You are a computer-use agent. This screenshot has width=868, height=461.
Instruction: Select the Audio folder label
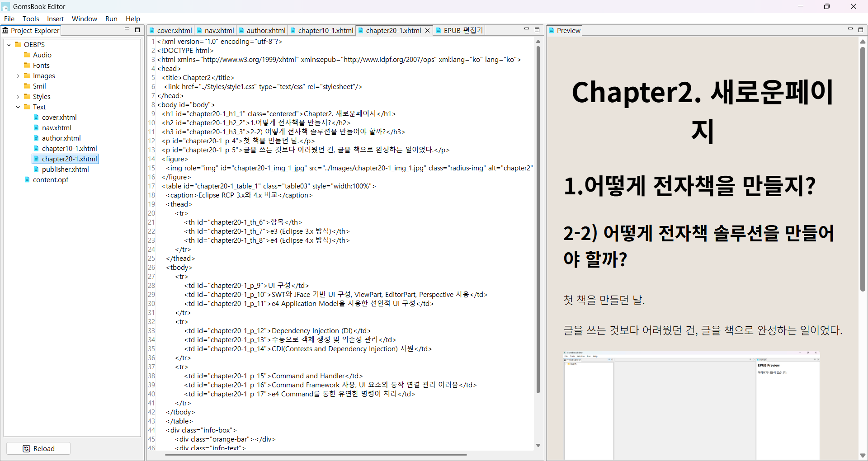click(42, 55)
